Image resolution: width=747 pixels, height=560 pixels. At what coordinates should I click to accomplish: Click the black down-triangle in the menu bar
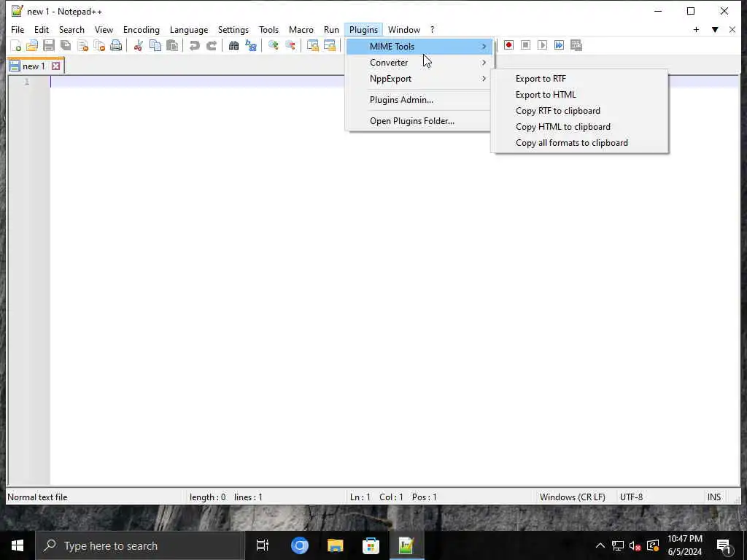(715, 29)
